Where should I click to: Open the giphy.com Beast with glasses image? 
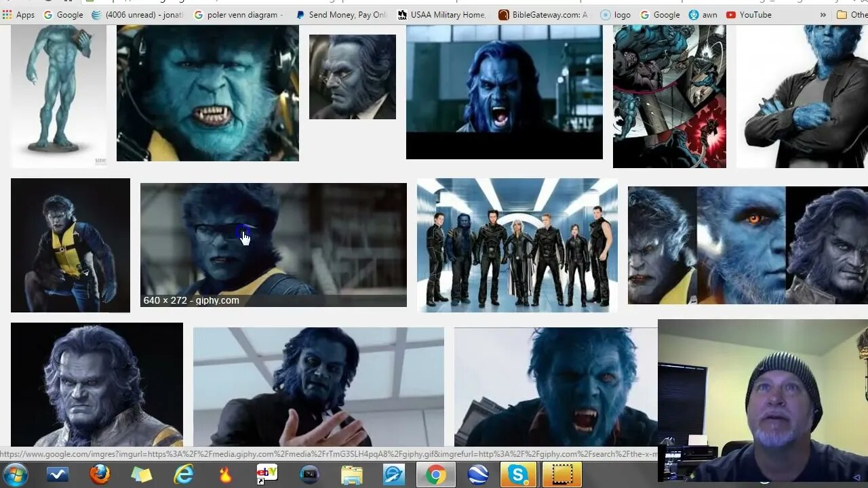pyautogui.click(x=273, y=245)
